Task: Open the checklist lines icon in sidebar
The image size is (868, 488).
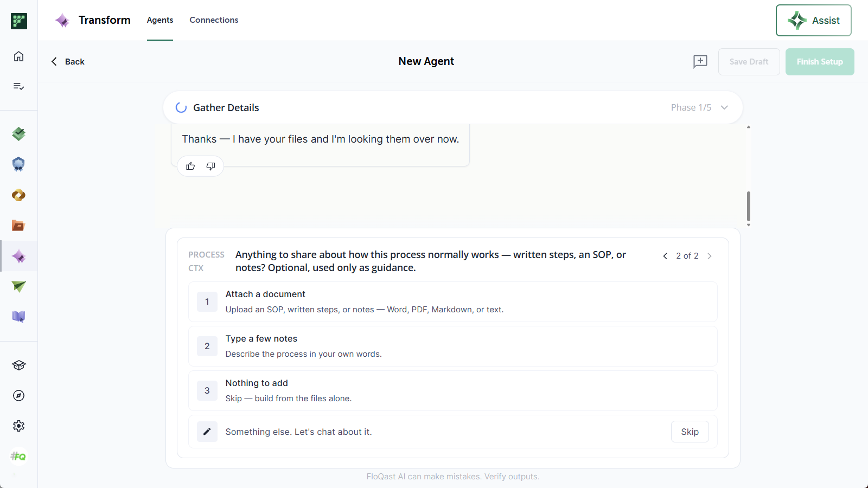Action: point(19,86)
